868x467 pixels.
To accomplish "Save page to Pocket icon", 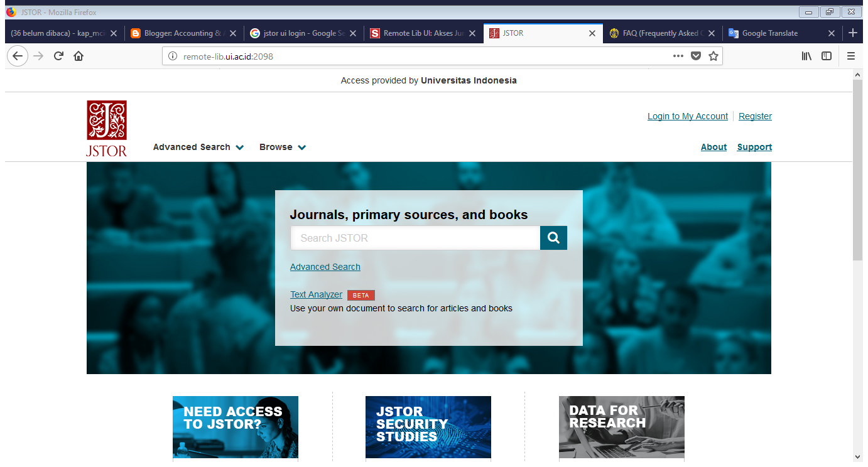I will tap(696, 56).
